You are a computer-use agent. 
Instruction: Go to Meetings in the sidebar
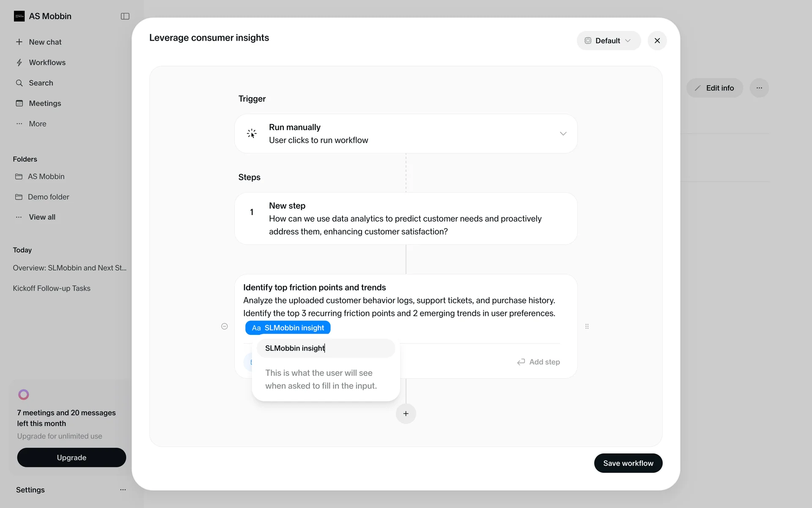point(45,103)
